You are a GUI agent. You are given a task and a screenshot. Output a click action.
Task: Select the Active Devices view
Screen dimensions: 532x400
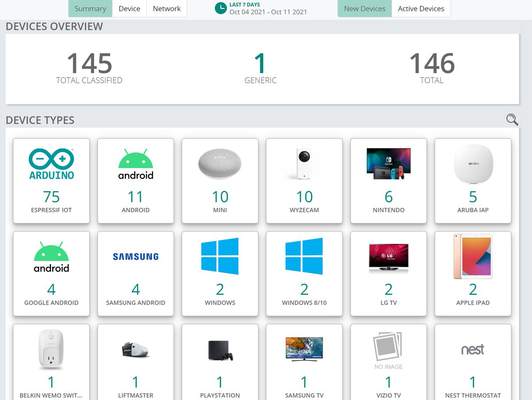coord(421,8)
